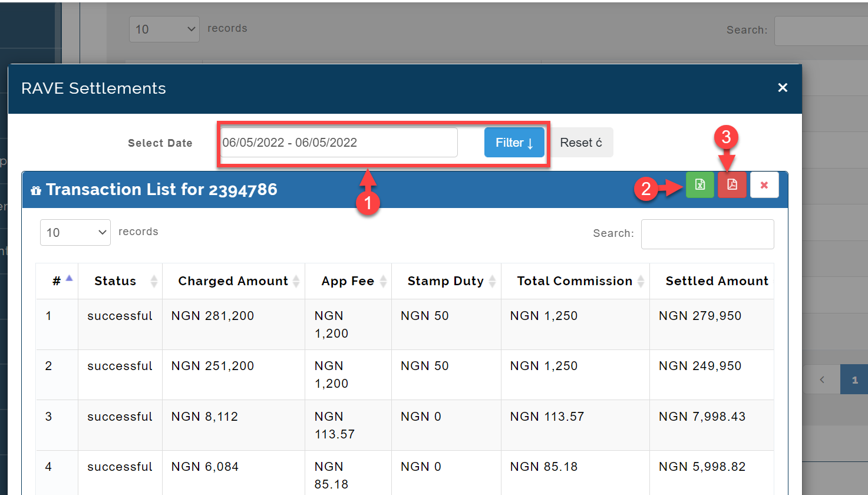868x495 pixels.
Task: Click successful status in row 1
Action: (x=120, y=316)
